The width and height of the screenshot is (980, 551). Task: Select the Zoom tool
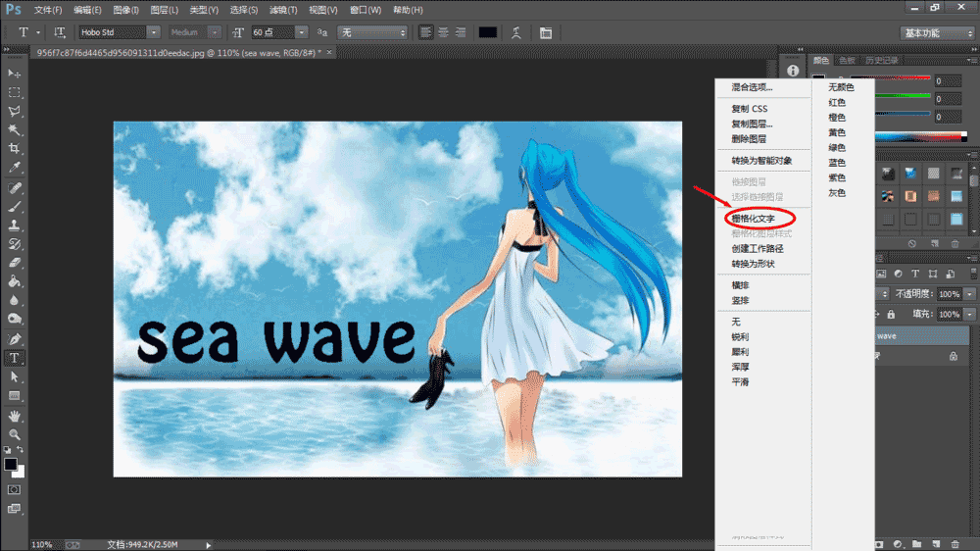point(14,434)
